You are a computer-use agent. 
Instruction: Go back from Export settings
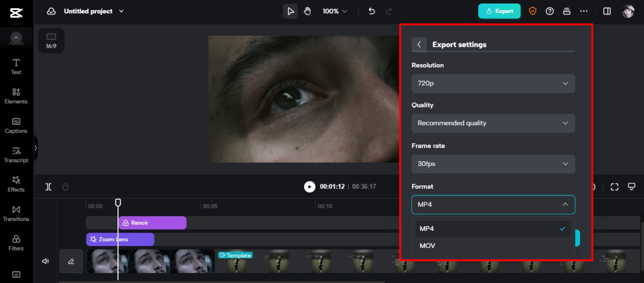[419, 44]
